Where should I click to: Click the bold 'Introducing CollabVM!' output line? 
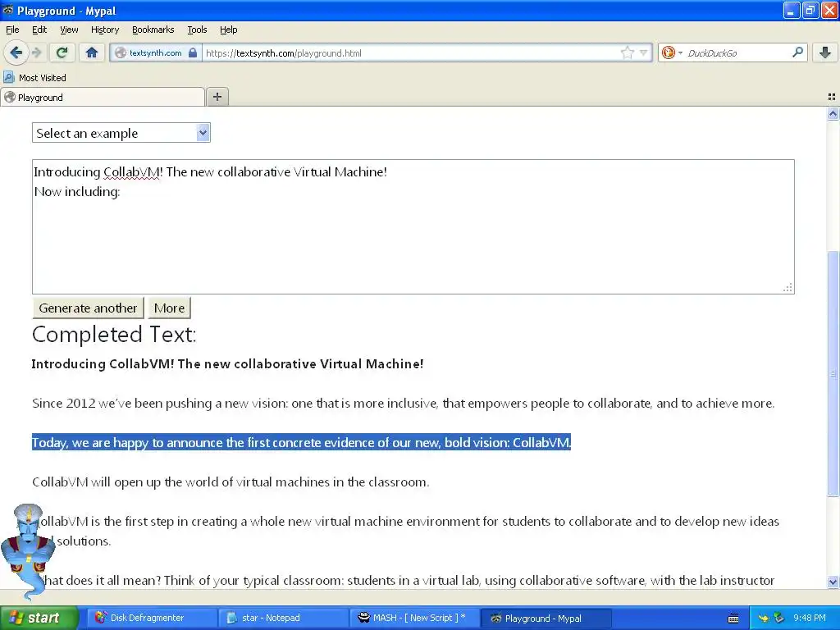coord(228,363)
